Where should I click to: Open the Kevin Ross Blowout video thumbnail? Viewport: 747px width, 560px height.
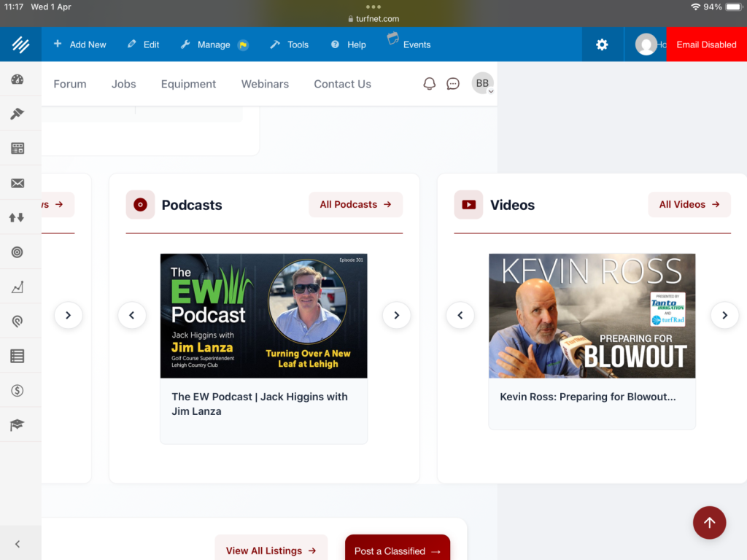[592, 316]
